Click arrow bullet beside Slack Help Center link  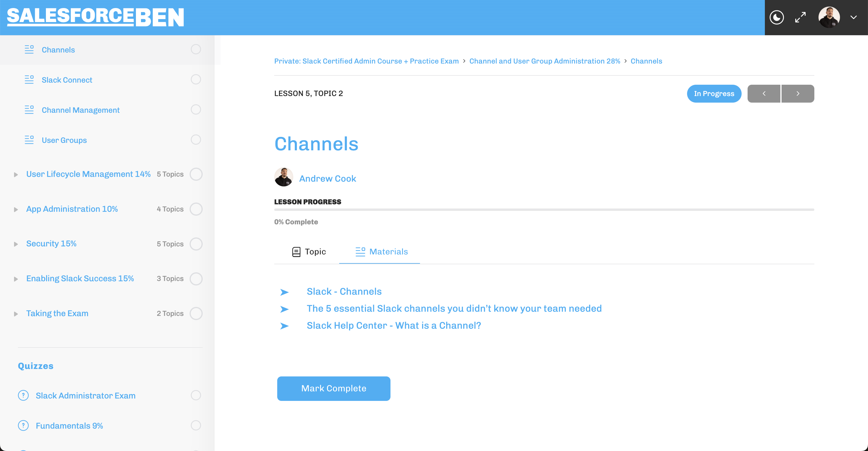tap(284, 326)
